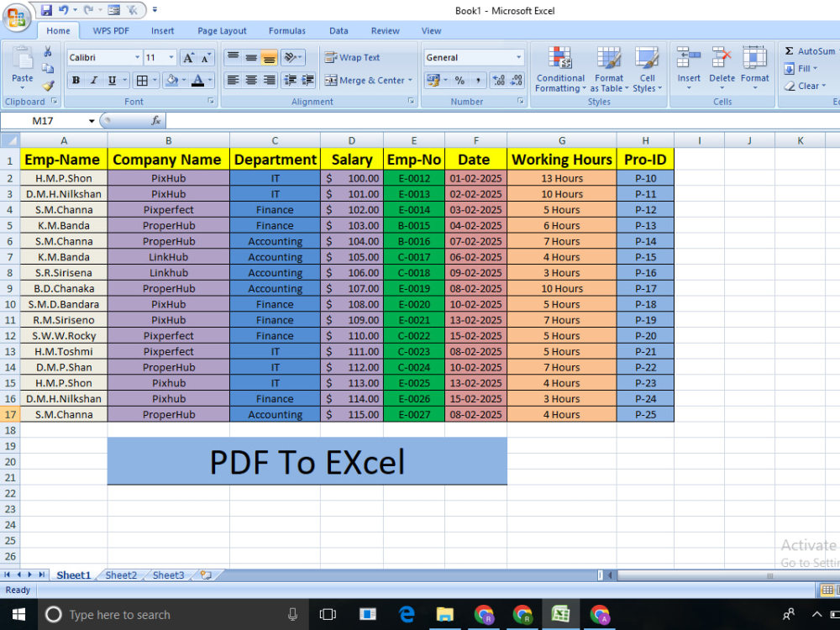Click the Fill button
This screenshot has width=840, height=630.
coord(801,69)
